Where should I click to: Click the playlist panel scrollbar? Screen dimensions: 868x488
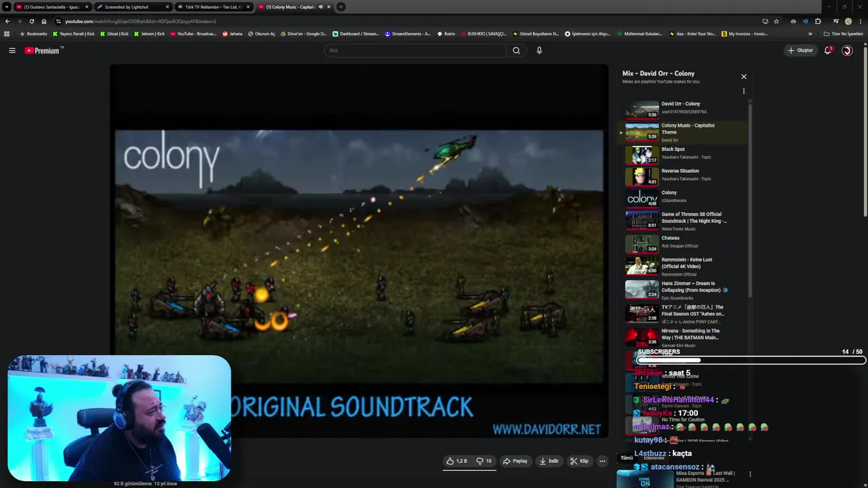pyautogui.click(x=750, y=200)
